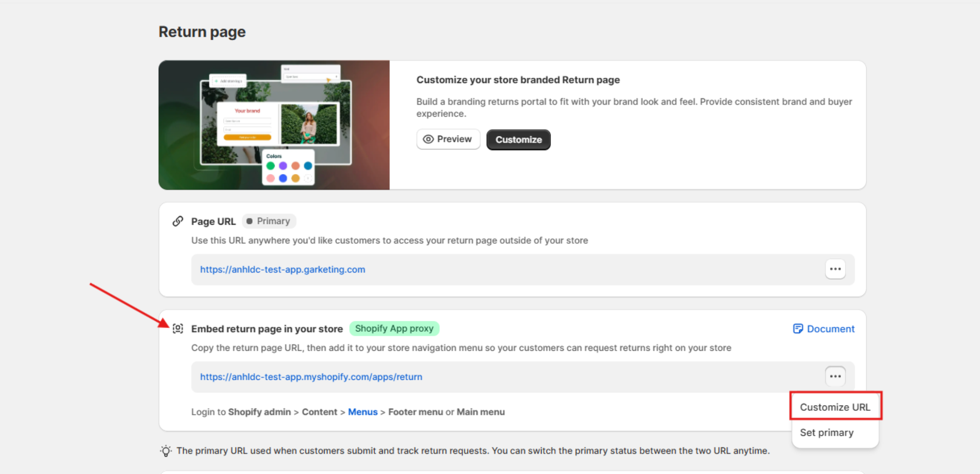980x474 pixels.
Task: Click the embed icon beside Embed return page
Action: 178,329
